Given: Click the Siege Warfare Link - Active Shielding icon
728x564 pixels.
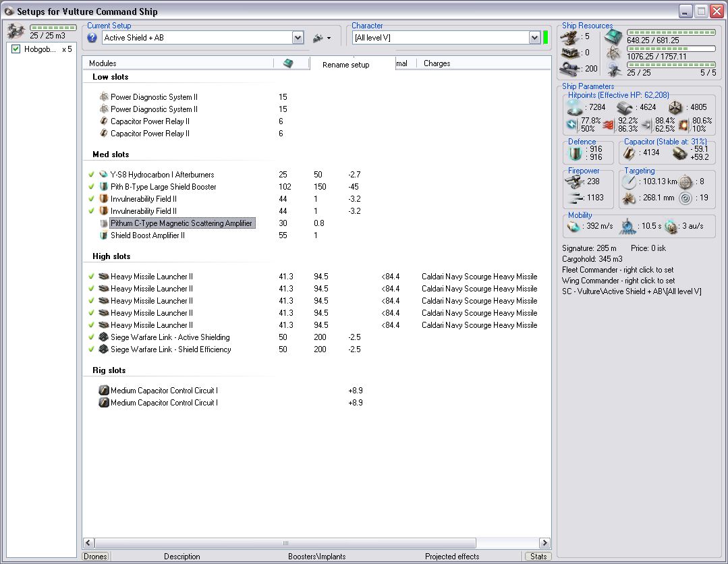Looking at the screenshot, I should [x=104, y=337].
